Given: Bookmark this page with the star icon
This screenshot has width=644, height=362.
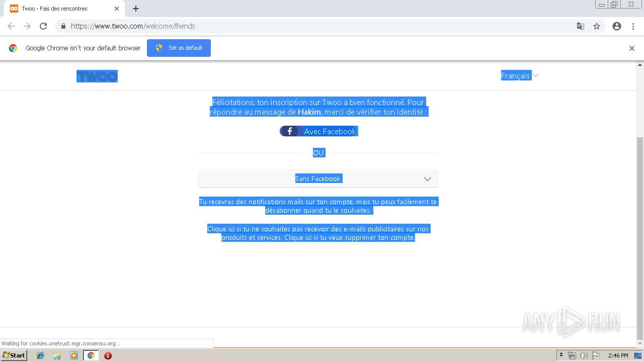Looking at the screenshot, I should [597, 26].
